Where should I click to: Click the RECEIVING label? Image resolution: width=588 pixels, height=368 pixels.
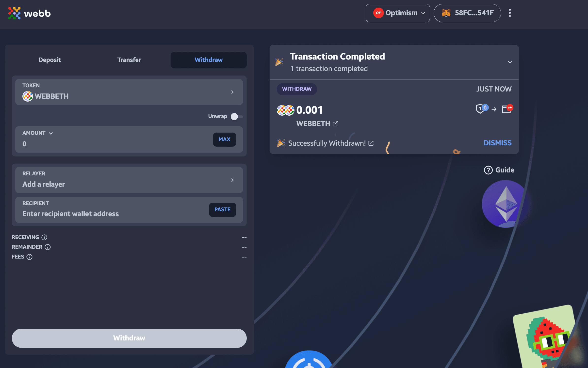(25, 237)
